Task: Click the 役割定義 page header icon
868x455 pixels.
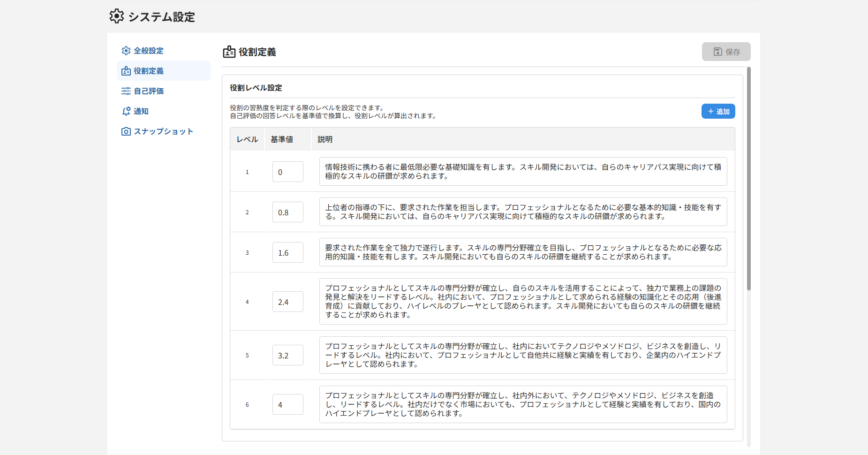Action: point(228,52)
